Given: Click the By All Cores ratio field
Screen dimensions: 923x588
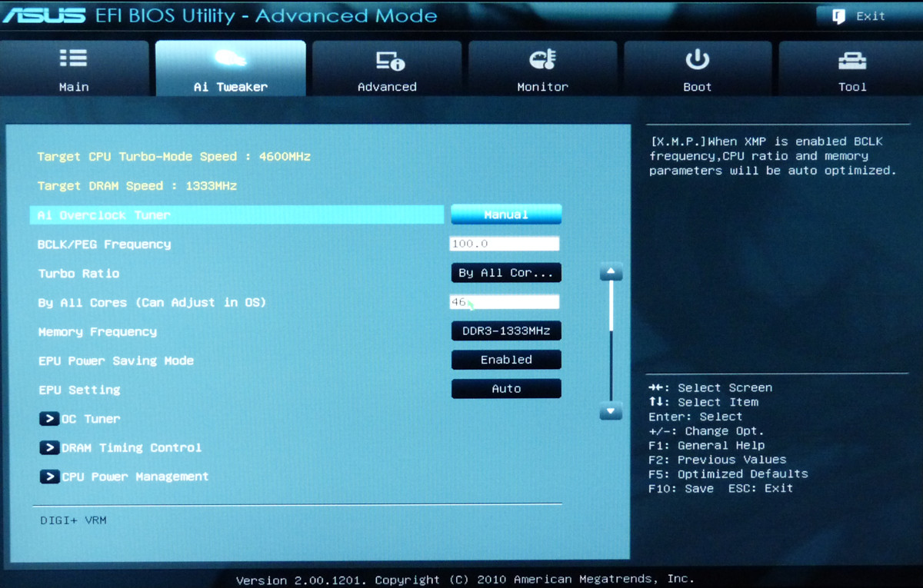Looking at the screenshot, I should click(x=504, y=302).
